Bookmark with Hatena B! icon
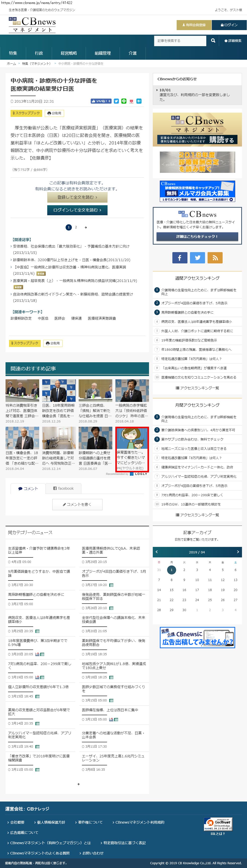The width and height of the screenshot is (247, 868). pyautogui.click(x=139, y=101)
